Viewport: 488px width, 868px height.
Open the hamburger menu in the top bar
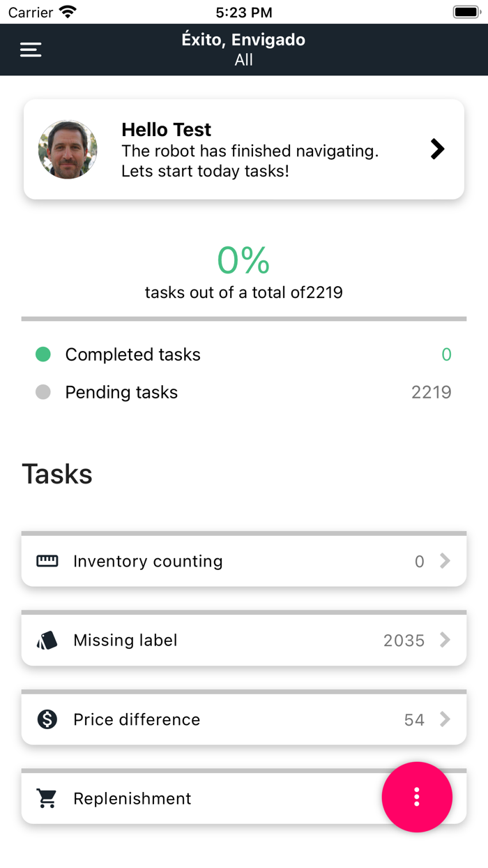tap(30, 50)
